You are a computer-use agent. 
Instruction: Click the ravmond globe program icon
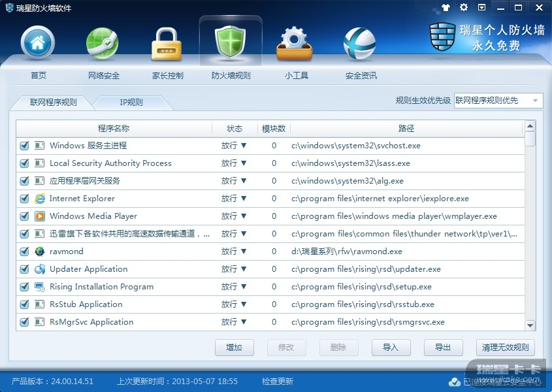pos(40,251)
